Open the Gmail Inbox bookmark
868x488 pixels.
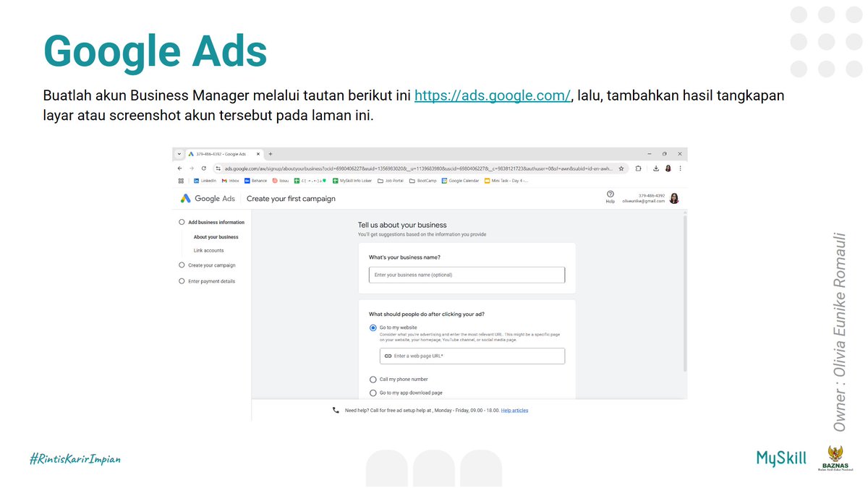pyautogui.click(x=230, y=181)
